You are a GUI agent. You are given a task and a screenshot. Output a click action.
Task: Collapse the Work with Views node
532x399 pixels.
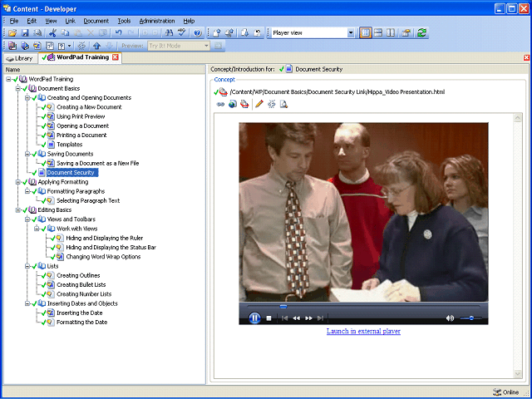tap(37, 229)
